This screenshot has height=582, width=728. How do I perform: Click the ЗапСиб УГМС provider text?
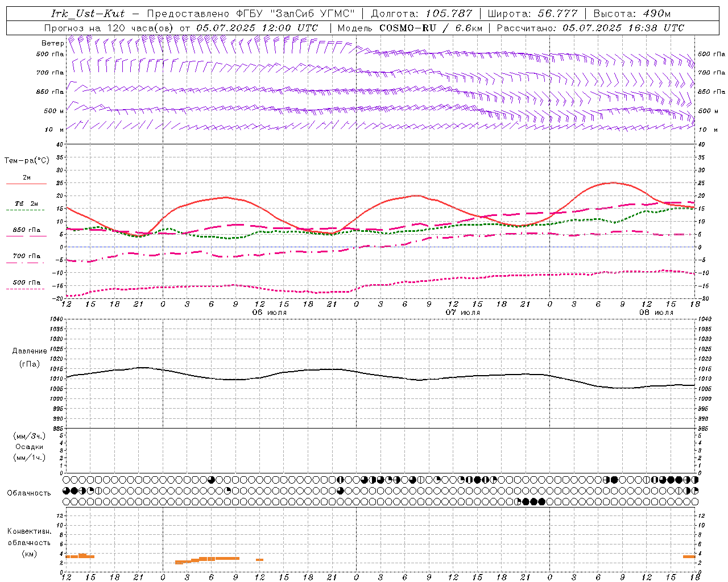(x=313, y=14)
